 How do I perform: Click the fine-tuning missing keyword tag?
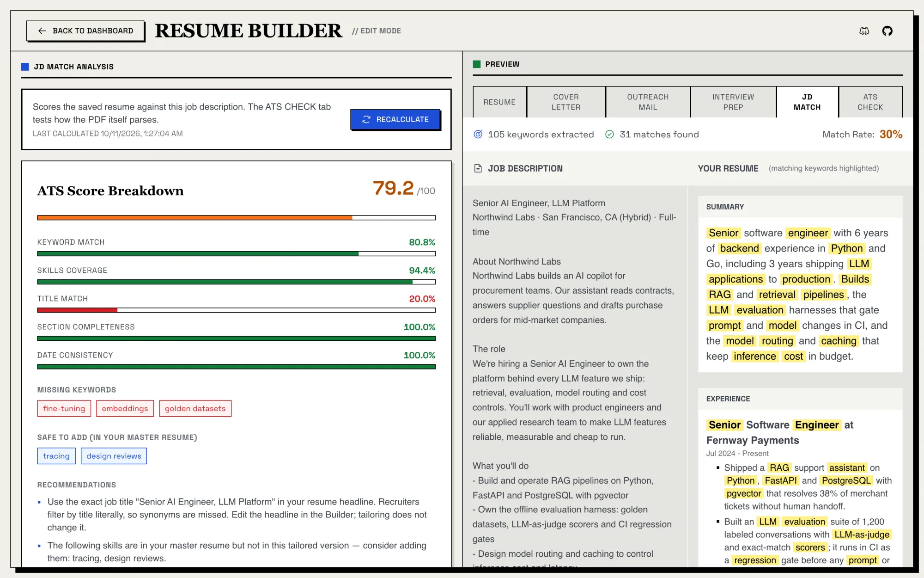(64, 408)
